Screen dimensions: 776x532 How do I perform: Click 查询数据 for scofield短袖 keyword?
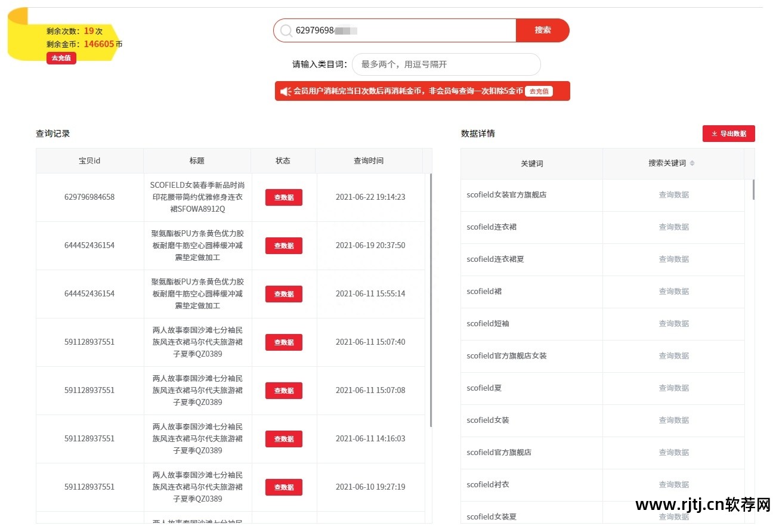(673, 324)
